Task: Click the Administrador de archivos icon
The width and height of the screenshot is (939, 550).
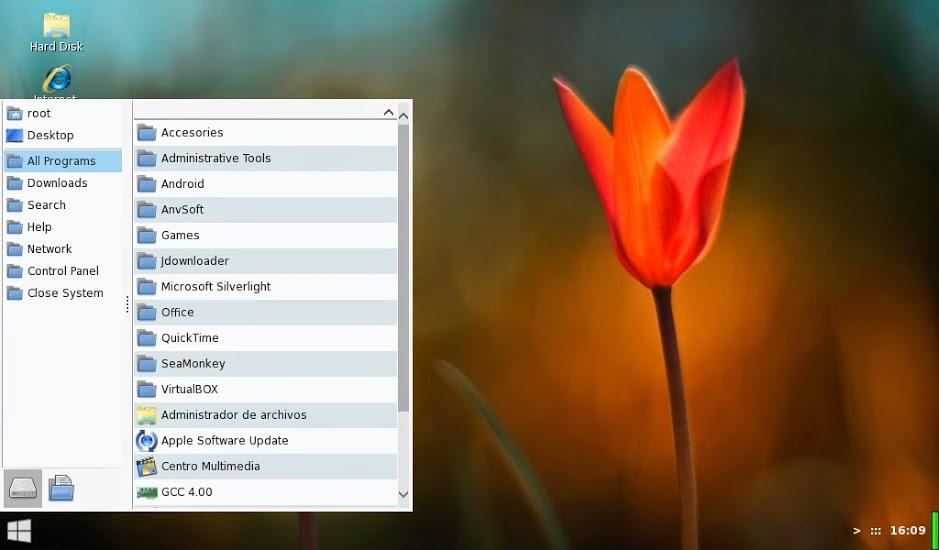Action: click(147, 415)
